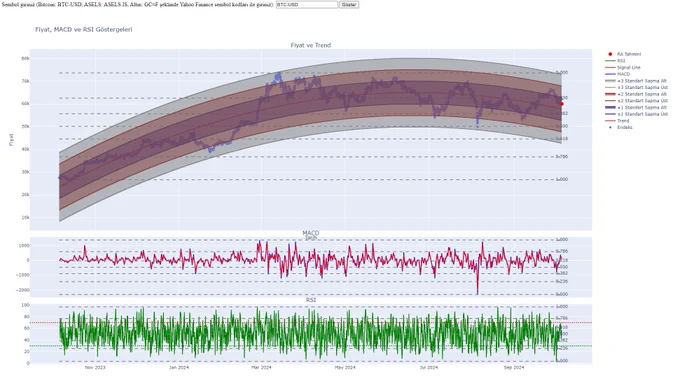
Task: Toggle the 3 Standart Sapma Üst legend entry
Action: [637, 88]
